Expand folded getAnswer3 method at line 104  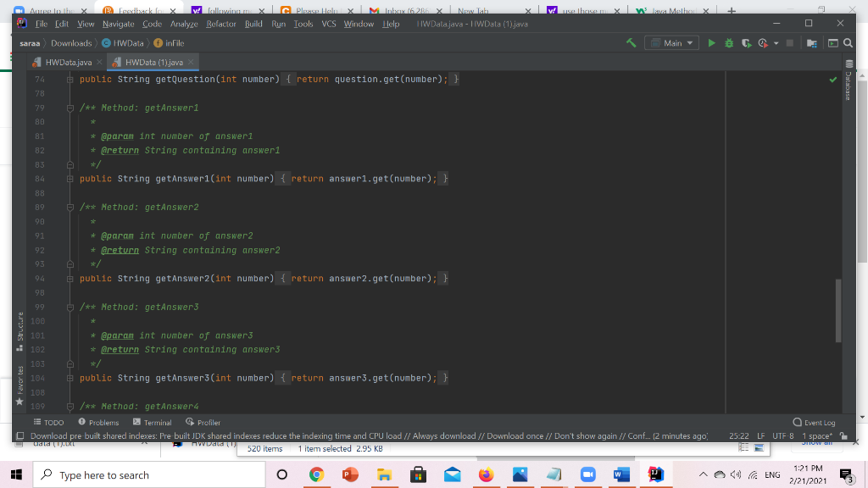click(70, 378)
